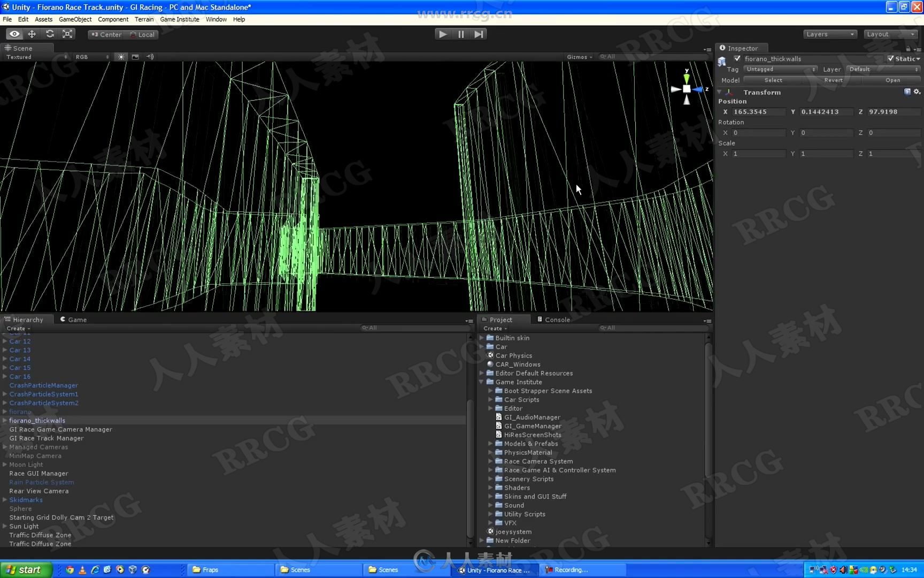924x578 pixels.
Task: Toggle fiorano_thickwalls active checkbox
Action: [737, 58]
